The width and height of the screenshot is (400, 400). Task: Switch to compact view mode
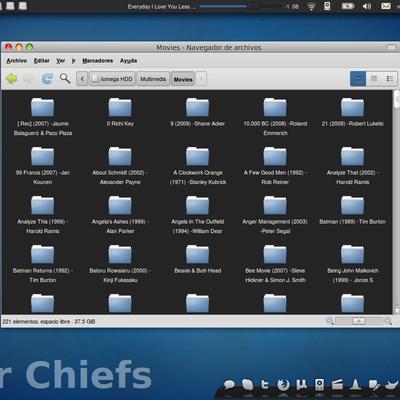coord(389,79)
